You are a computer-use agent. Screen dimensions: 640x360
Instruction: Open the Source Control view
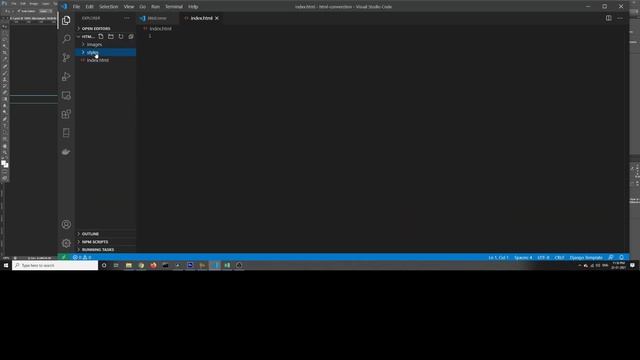pos(66,58)
